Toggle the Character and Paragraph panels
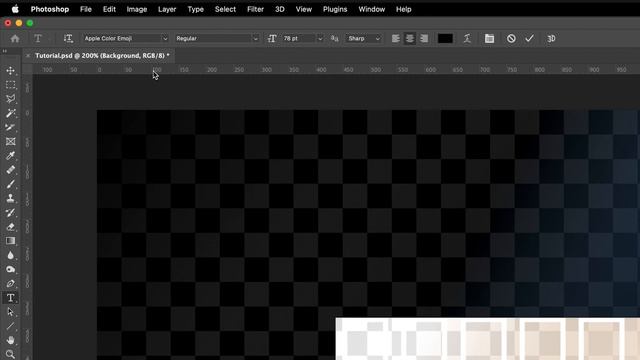 tap(489, 38)
